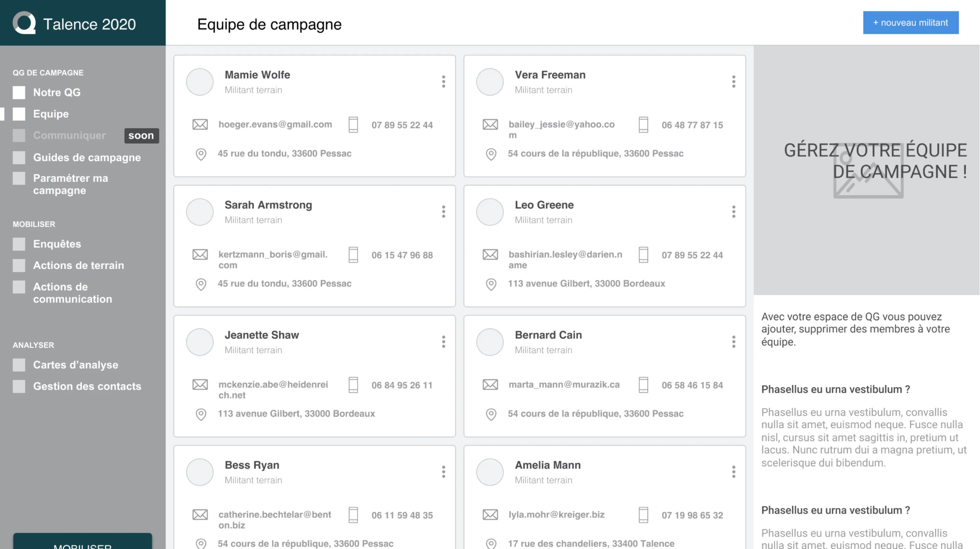Toggle the Notre QG sidebar checkbox
This screenshot has width=980, height=549.
(x=19, y=92)
